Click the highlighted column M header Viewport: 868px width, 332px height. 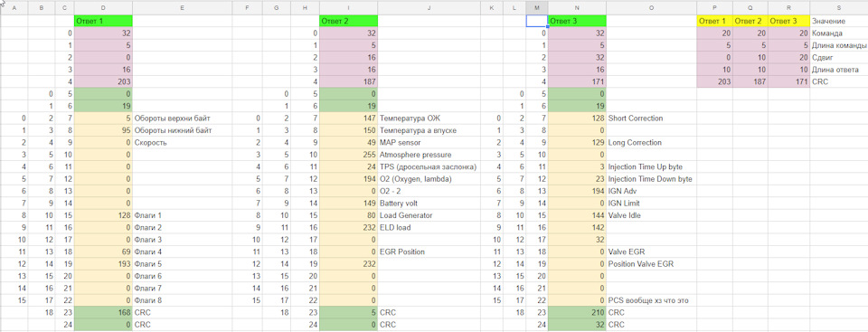537,8
